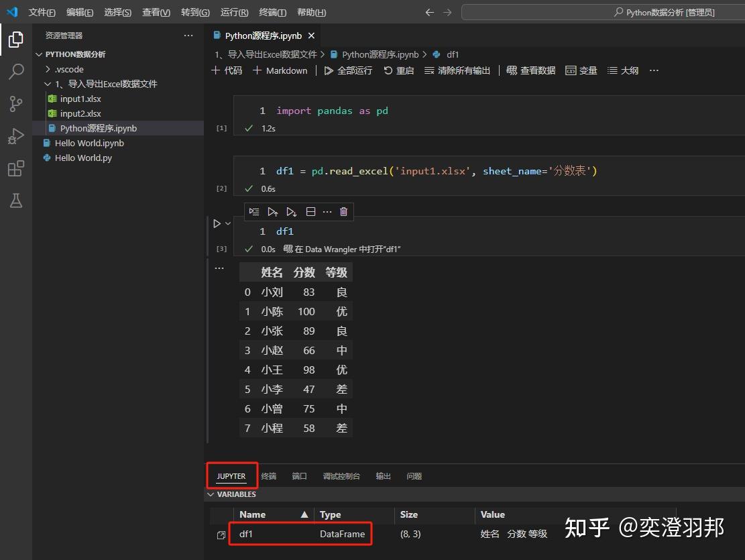
Task: Collapse the VARIABLES section
Action: click(211, 494)
